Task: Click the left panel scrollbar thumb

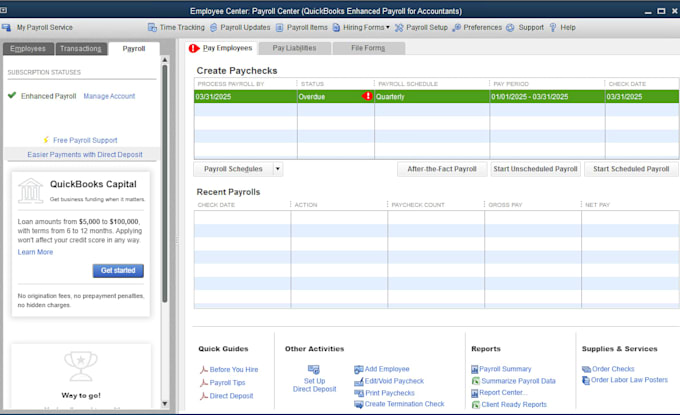Action: (x=164, y=183)
